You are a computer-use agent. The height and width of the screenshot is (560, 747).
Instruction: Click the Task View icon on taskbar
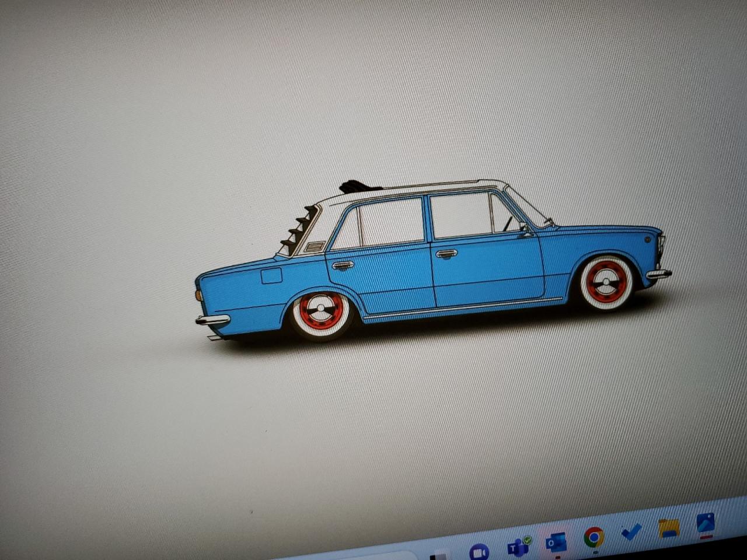[x=442, y=555]
